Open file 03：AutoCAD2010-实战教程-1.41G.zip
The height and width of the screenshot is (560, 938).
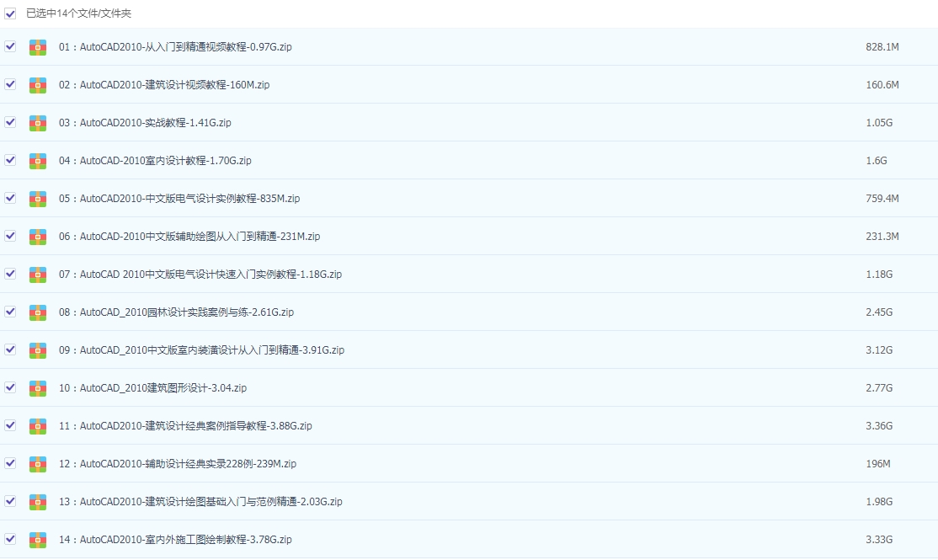(145, 123)
